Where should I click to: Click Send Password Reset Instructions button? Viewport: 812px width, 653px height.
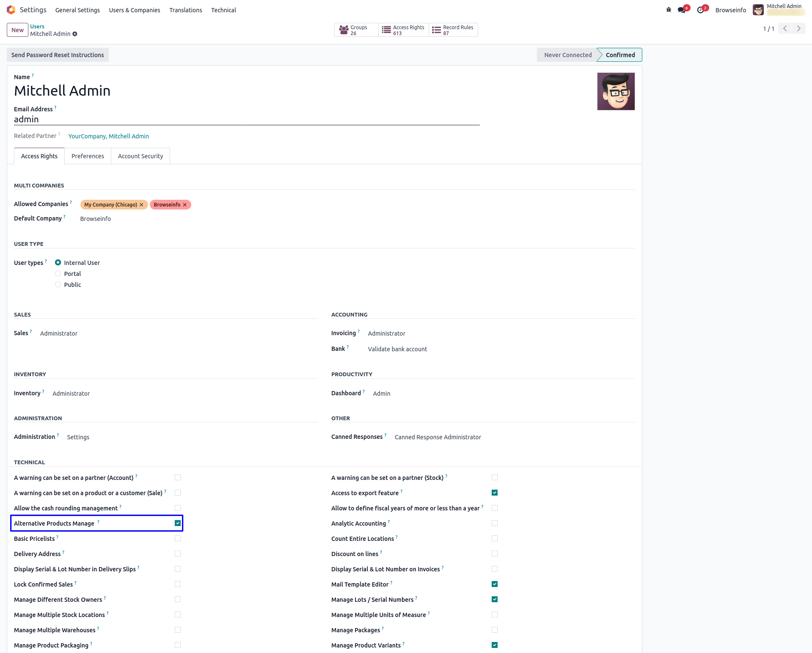58,55
